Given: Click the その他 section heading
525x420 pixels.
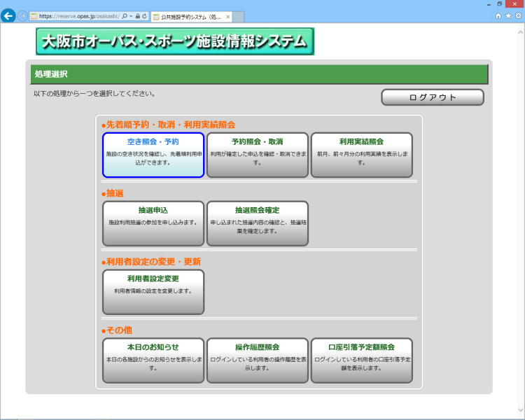Looking at the screenshot, I should point(117,330).
